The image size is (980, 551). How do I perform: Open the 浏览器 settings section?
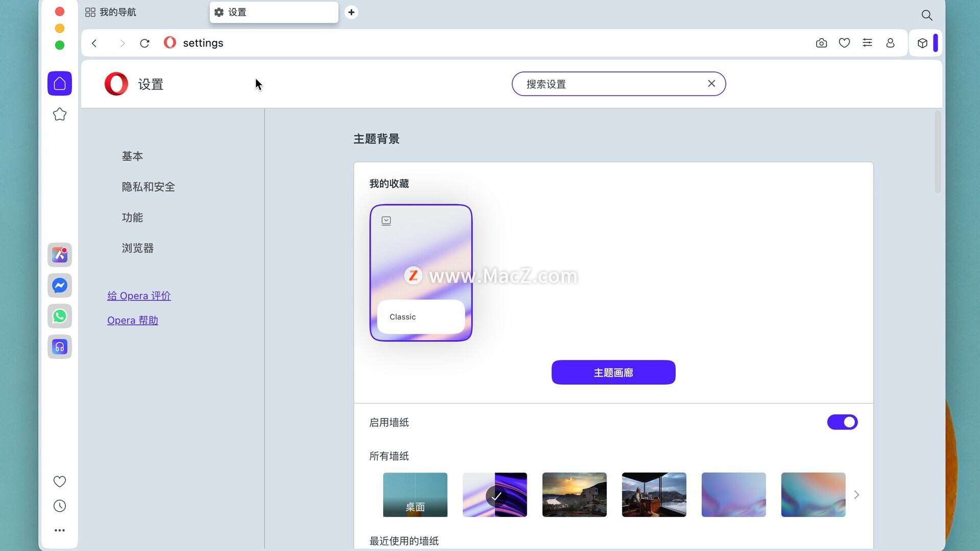pos(137,248)
